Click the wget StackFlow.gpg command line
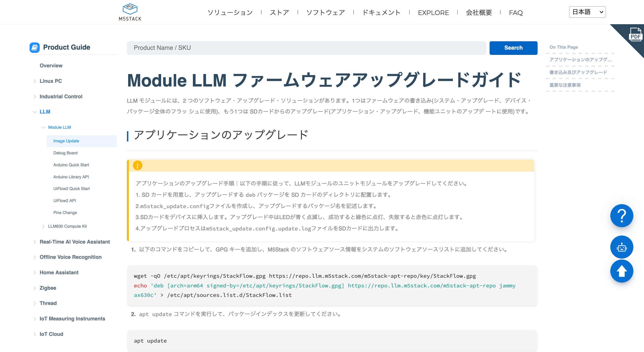 305,276
